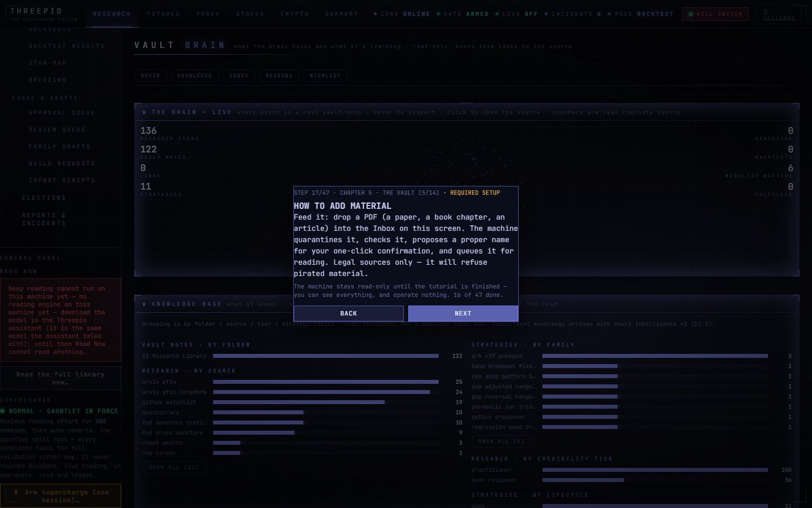Open Import Scripts in the sidebar
The height and width of the screenshot is (508, 812).
tap(62, 181)
